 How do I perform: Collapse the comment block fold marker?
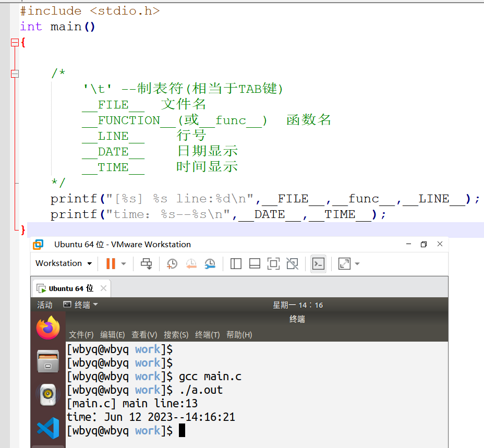pyautogui.click(x=15, y=74)
